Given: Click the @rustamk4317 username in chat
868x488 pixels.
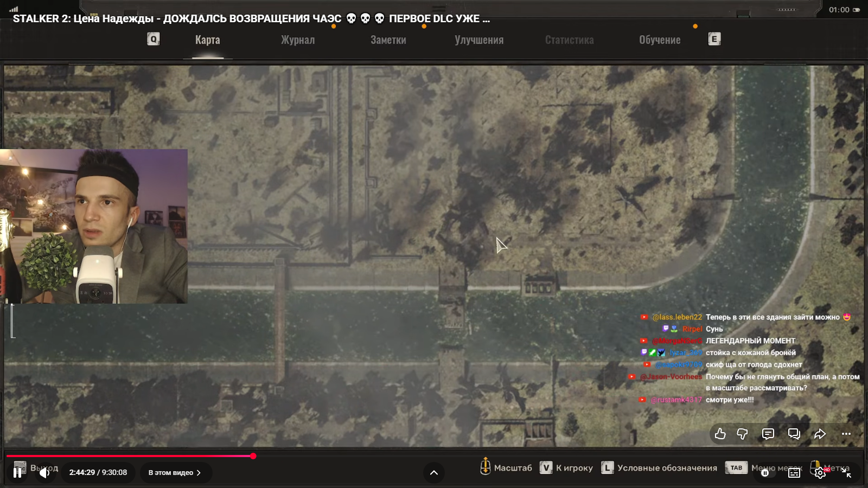Looking at the screenshot, I should coord(676,400).
